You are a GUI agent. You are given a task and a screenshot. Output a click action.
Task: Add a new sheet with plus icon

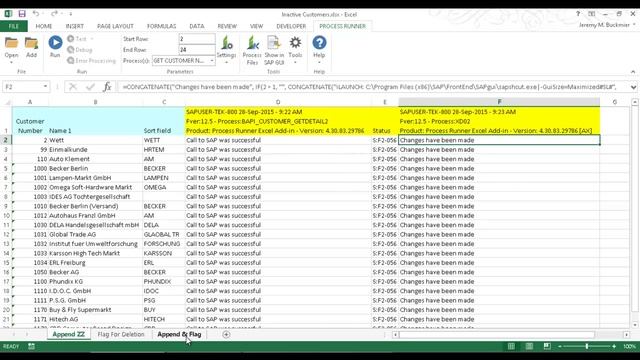[226, 334]
